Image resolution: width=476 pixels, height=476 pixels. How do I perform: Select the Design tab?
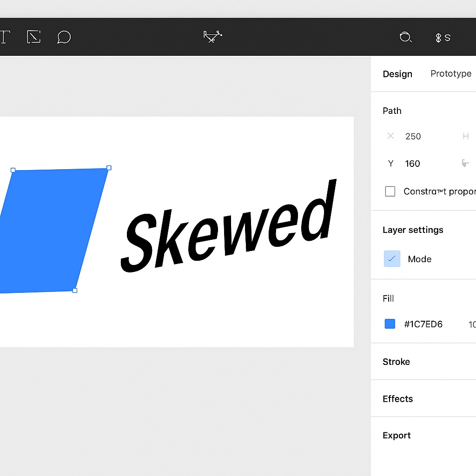click(x=397, y=74)
